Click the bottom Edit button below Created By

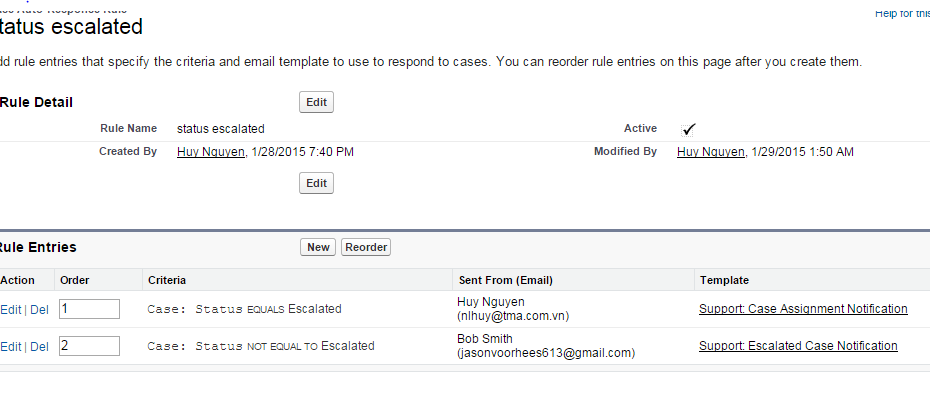click(316, 183)
